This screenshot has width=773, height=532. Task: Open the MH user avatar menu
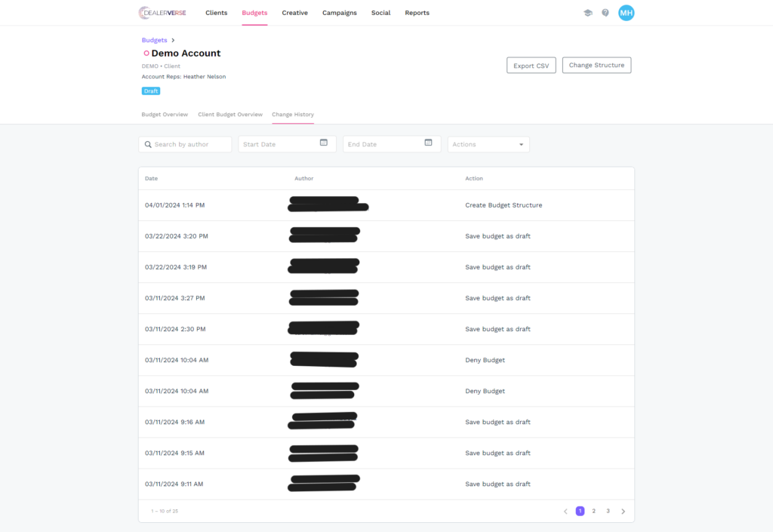click(x=626, y=13)
